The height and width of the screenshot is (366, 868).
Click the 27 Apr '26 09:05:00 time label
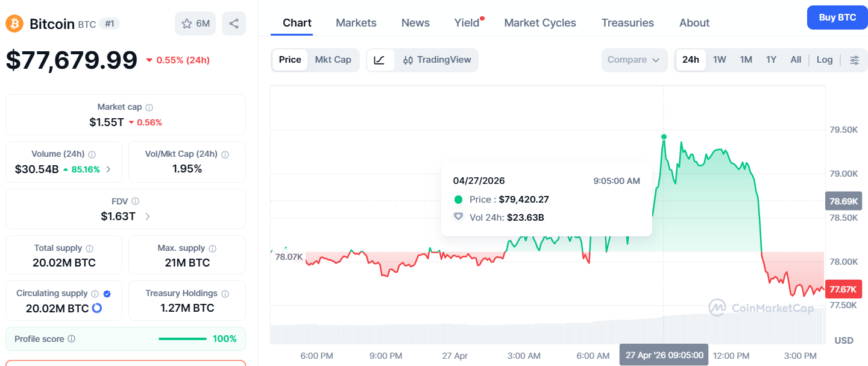pos(664,355)
